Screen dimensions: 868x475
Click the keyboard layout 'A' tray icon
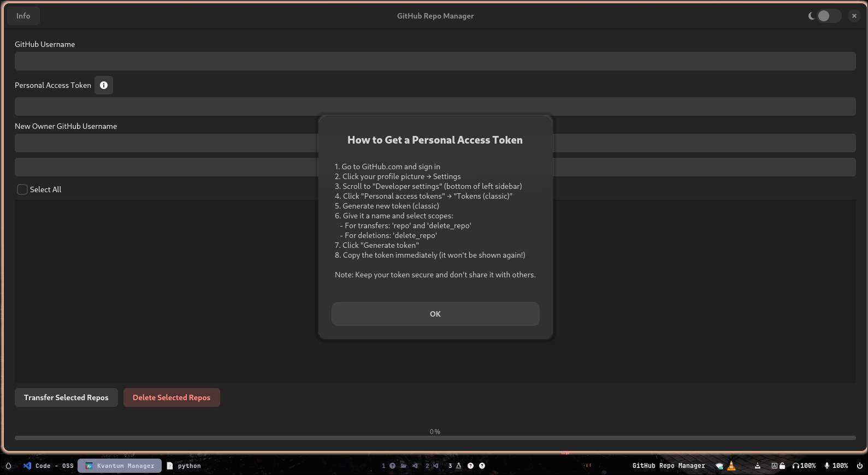click(x=774, y=466)
